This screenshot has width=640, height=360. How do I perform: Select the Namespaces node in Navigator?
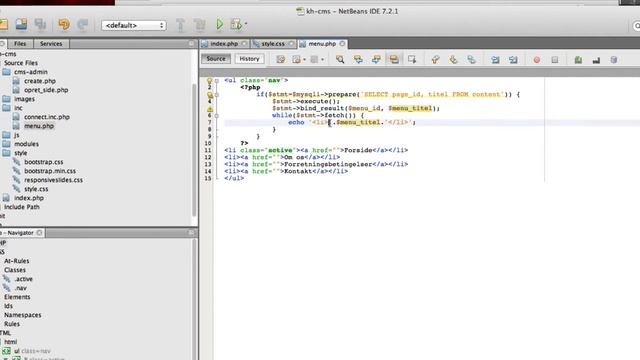22,315
